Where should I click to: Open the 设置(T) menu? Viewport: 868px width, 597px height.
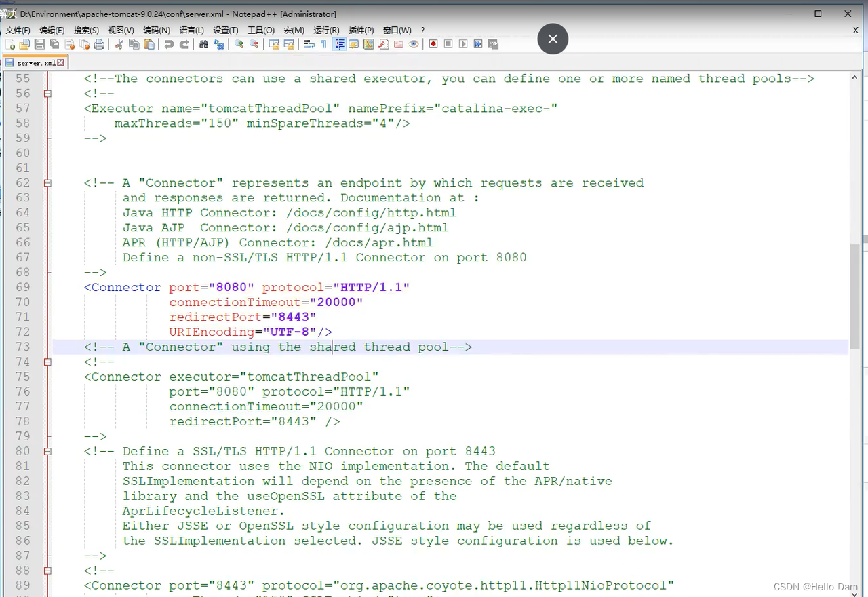coord(226,30)
